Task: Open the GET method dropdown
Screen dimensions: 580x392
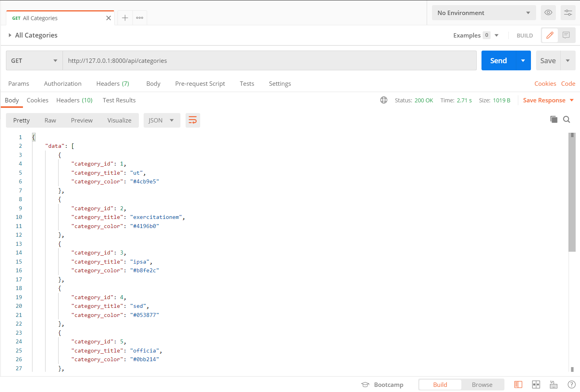Action: pos(34,60)
